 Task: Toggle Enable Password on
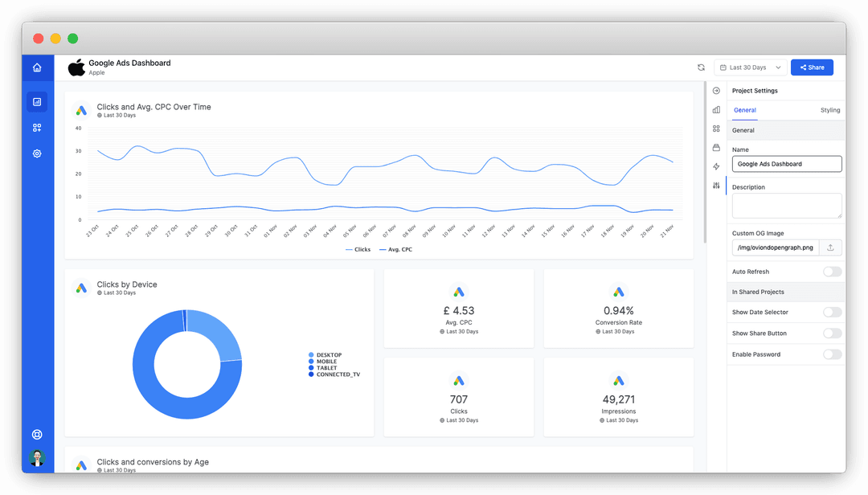pos(832,354)
